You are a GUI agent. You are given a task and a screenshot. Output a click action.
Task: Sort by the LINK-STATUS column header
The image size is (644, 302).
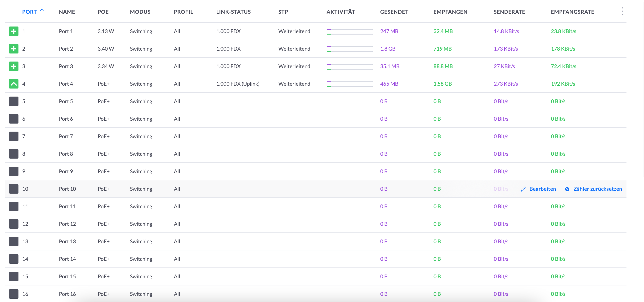tap(233, 12)
